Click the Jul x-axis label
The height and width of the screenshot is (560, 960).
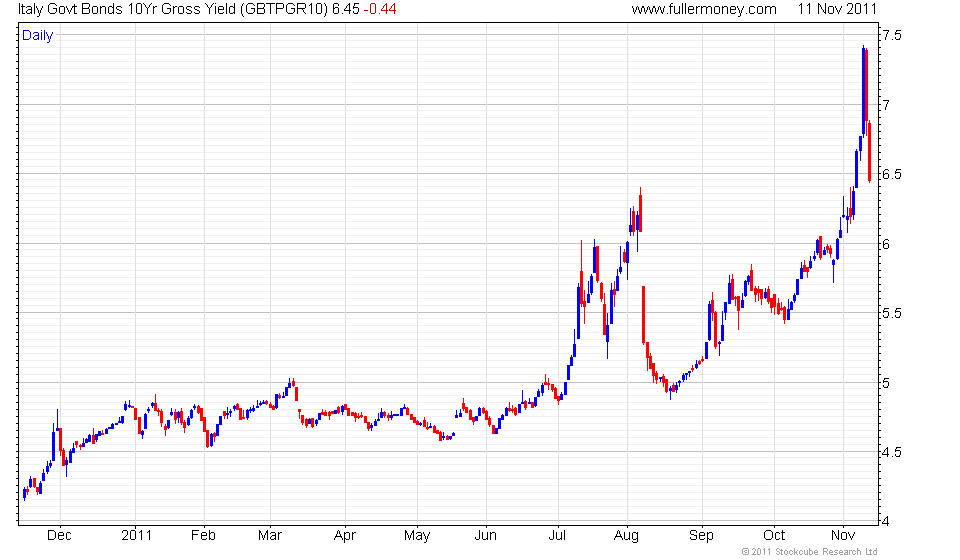(x=557, y=536)
